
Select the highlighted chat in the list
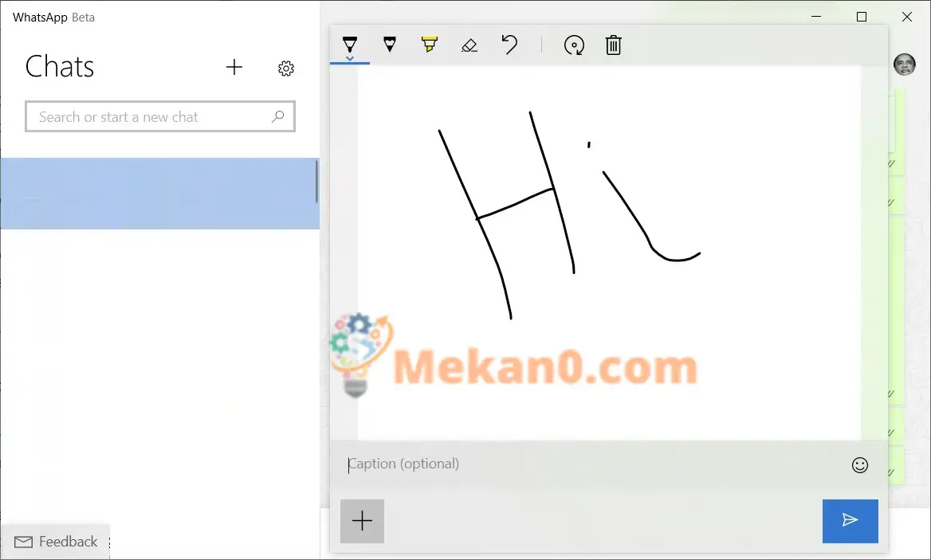point(159,194)
